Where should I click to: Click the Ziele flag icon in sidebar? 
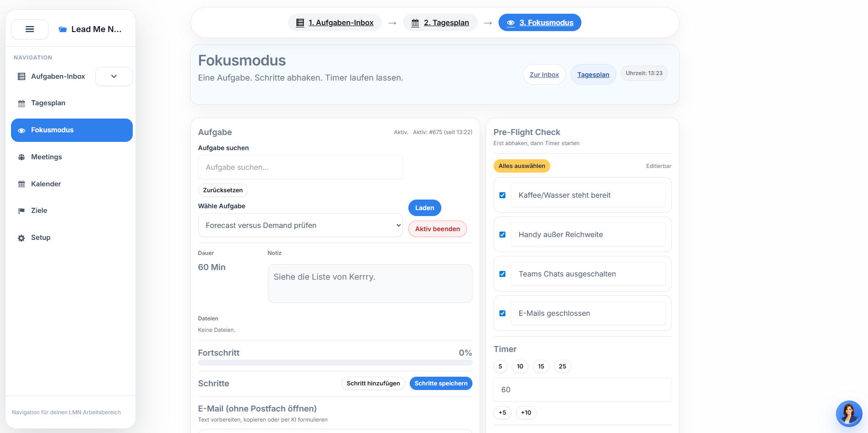click(22, 211)
